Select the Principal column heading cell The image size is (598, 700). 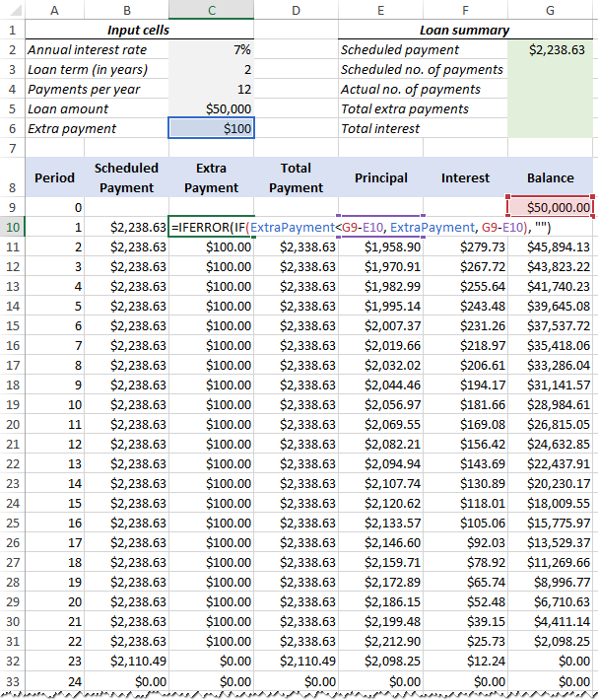[x=380, y=178]
